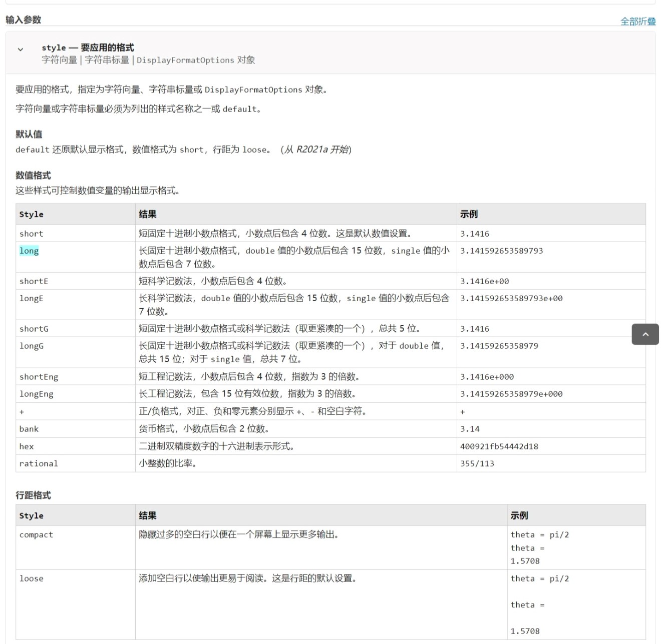Click the 'compact' style cell

click(x=36, y=534)
